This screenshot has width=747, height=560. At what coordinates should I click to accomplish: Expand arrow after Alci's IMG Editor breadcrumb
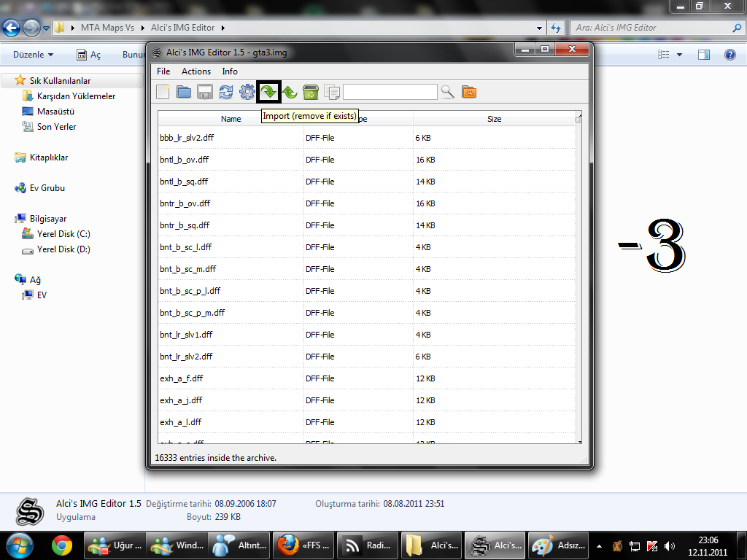coord(222,28)
